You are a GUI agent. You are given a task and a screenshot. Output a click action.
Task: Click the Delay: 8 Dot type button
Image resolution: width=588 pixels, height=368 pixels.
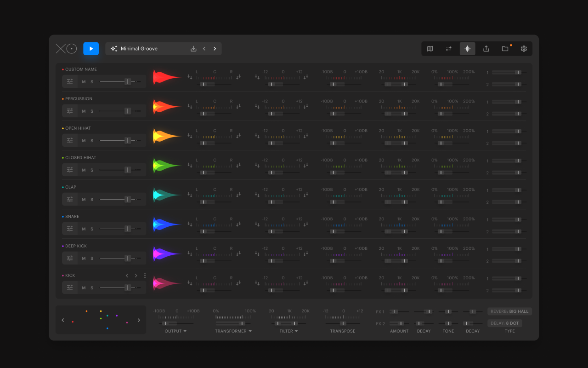pos(505,323)
